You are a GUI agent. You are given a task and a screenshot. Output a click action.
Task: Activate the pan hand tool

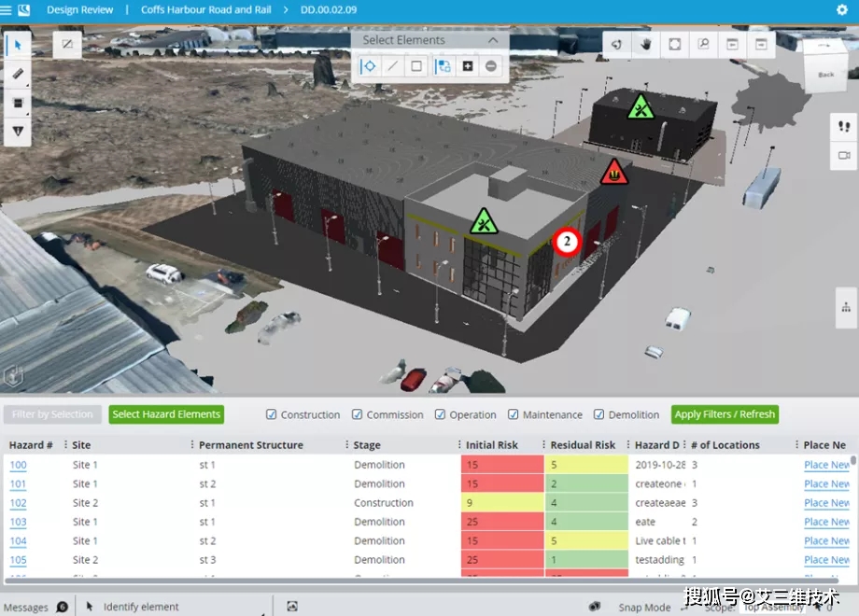click(x=644, y=45)
